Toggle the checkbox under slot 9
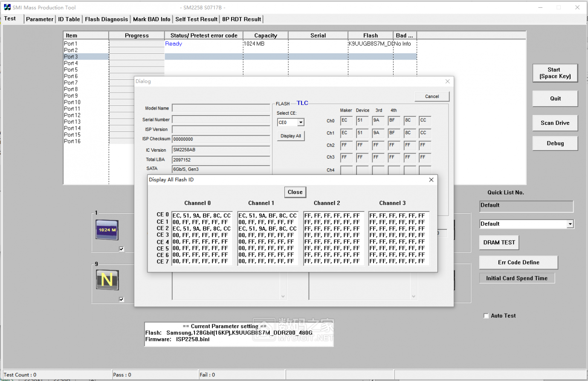Image resolution: width=588 pixels, height=381 pixels. [x=122, y=299]
